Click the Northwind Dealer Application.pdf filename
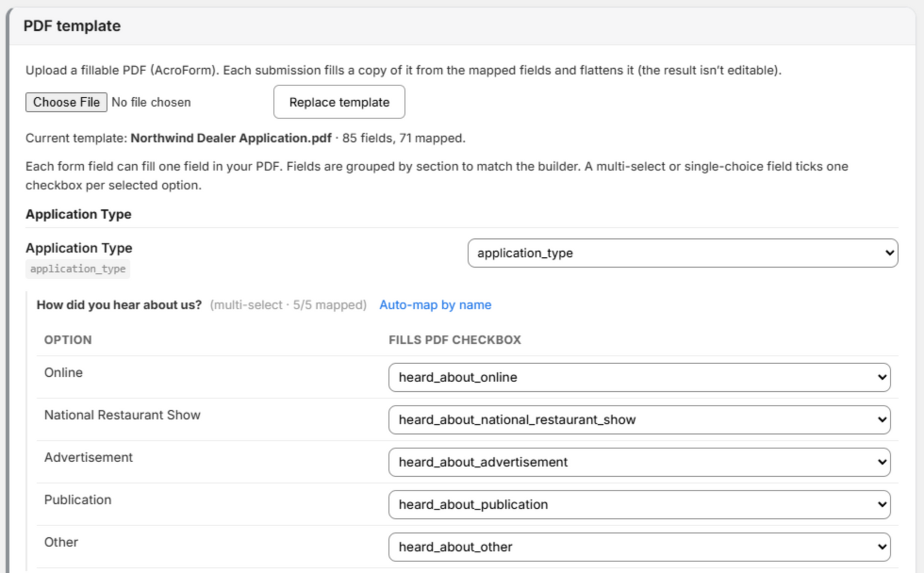This screenshot has width=924, height=573. (x=231, y=138)
